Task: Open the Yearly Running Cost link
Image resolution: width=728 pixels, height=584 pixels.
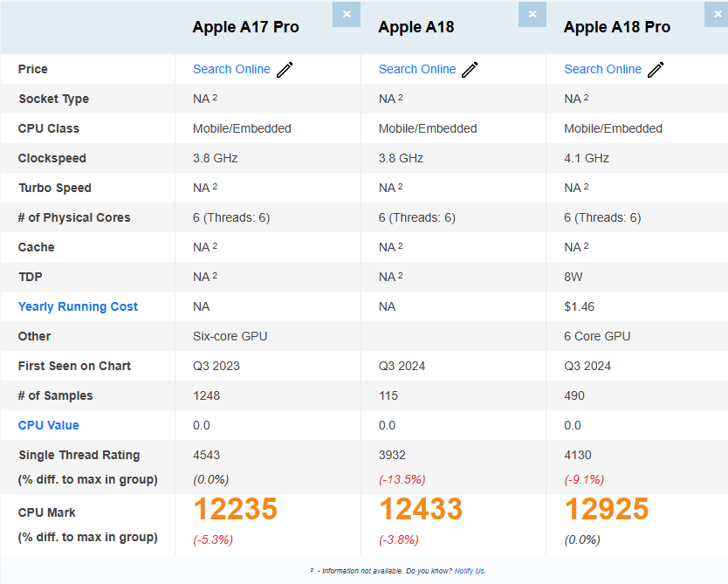Action: (x=78, y=306)
